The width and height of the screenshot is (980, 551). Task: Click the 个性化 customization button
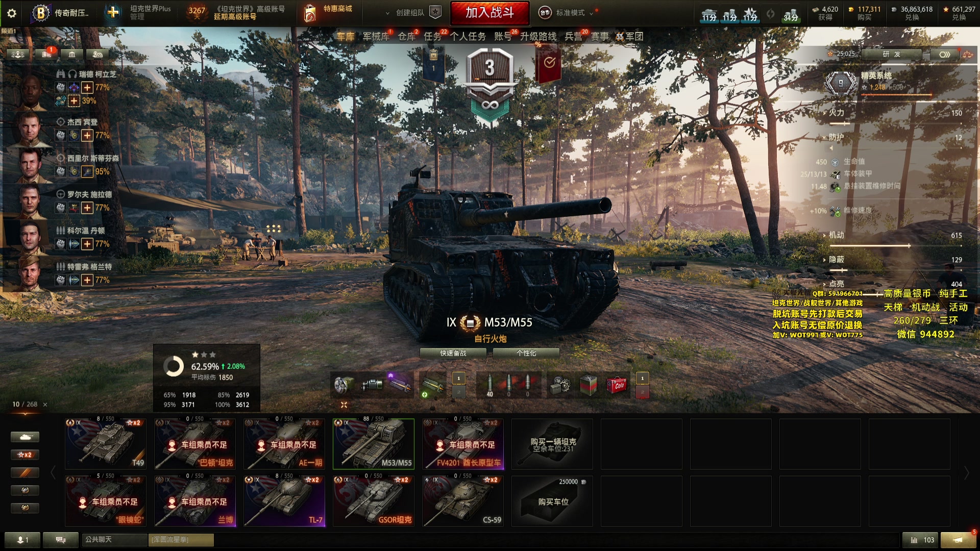(x=526, y=353)
